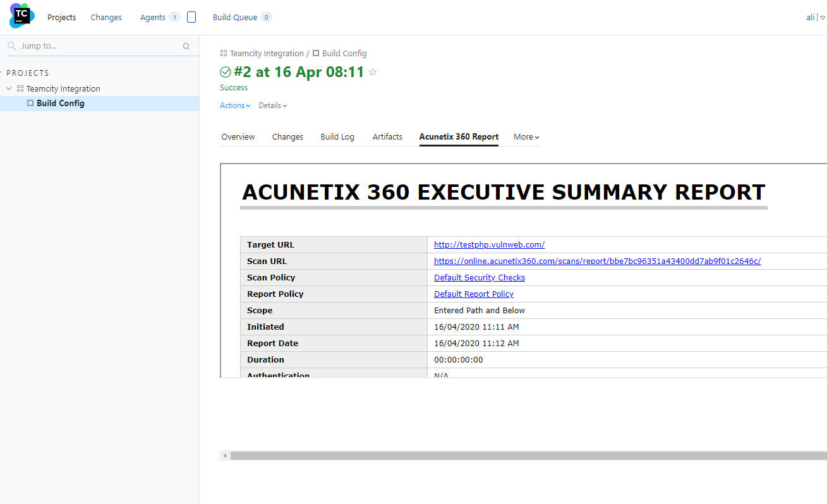Open Build Queue in top navigation
This screenshot has height=504, width=827.
coord(235,18)
